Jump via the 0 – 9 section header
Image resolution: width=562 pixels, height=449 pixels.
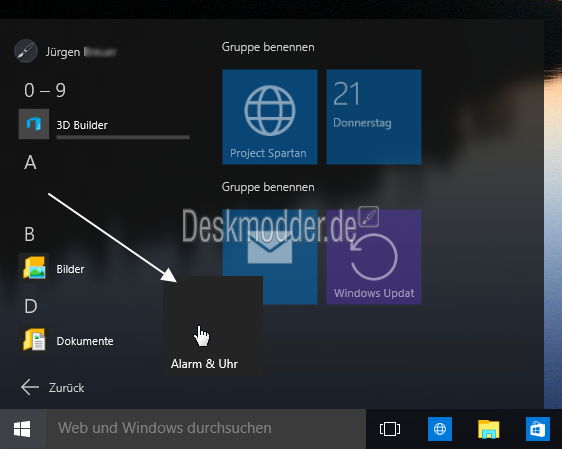45,90
